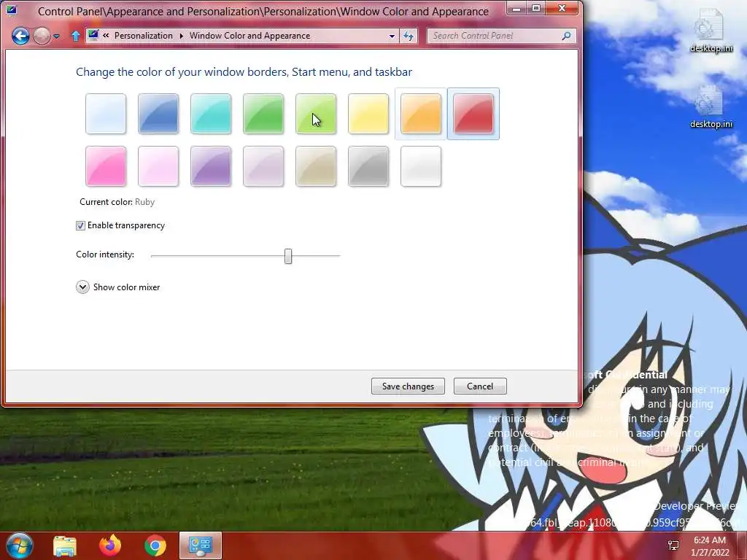Select the hot pink Fuchsia swatch
The image size is (747, 560).
(106, 166)
